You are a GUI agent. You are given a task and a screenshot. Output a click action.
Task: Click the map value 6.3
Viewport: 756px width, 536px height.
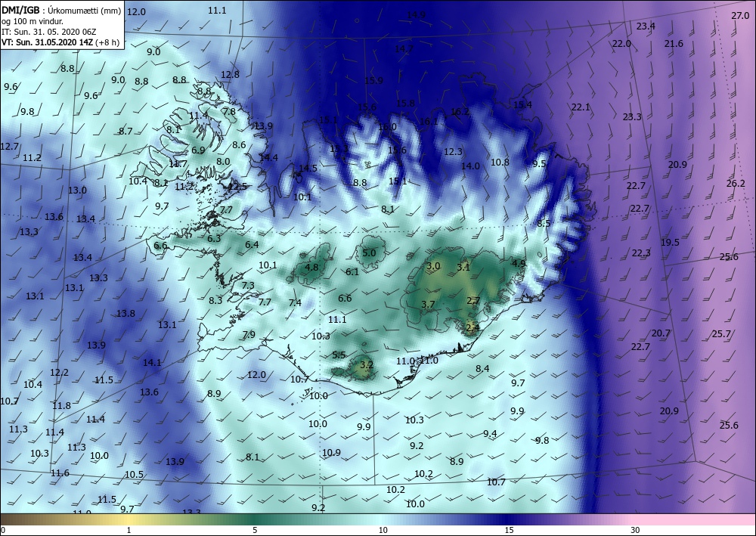[214, 238]
